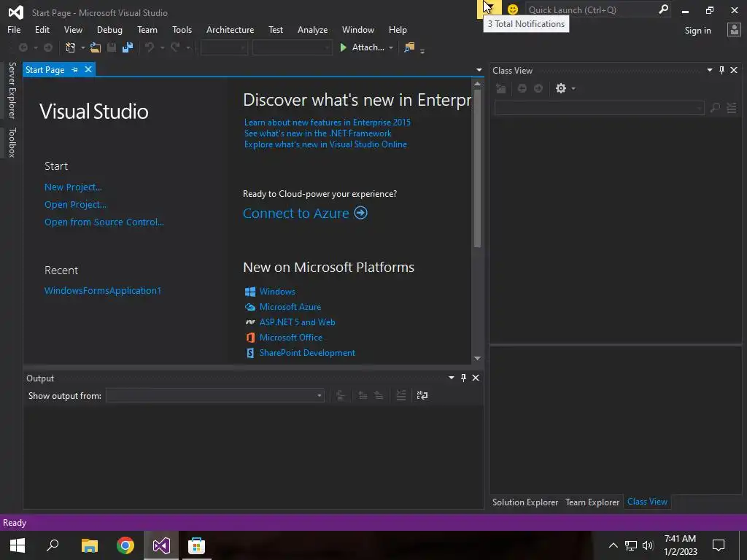Screen dimensions: 747x560
Task: Toggle auto hide pin on Output panel
Action: pos(463,378)
